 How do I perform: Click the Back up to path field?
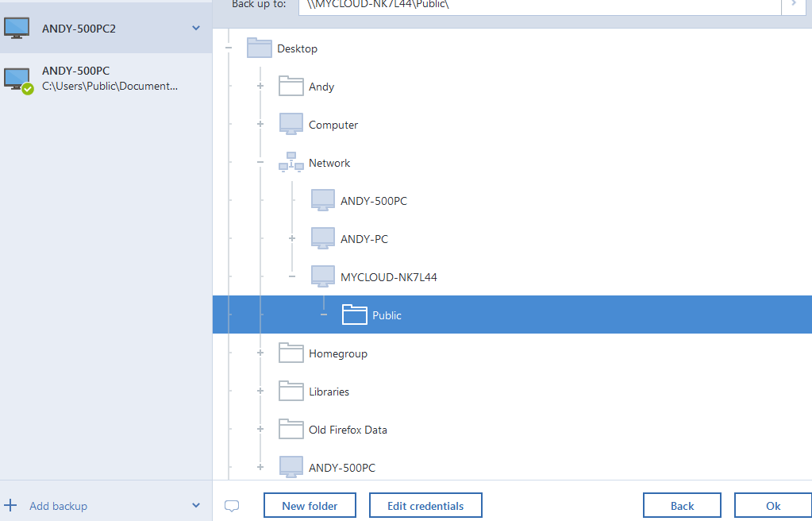(x=540, y=5)
